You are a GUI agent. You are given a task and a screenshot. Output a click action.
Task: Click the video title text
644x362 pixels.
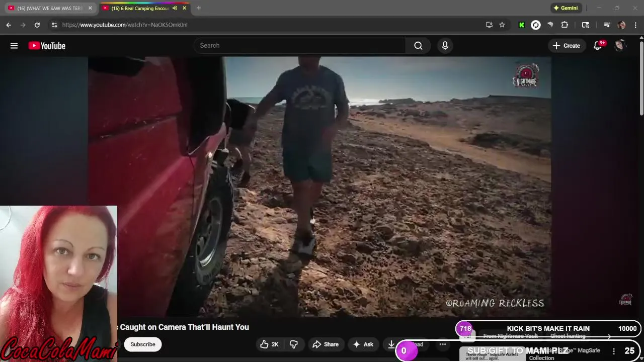click(x=184, y=327)
